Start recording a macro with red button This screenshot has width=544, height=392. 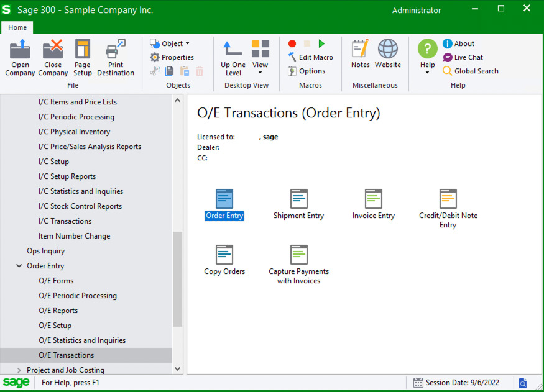click(292, 43)
